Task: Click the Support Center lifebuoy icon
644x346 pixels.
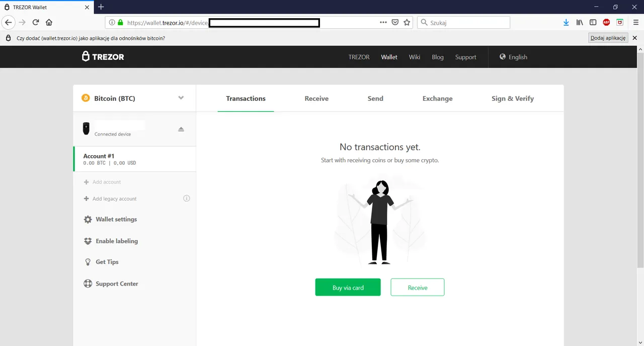Action: pyautogui.click(x=88, y=284)
